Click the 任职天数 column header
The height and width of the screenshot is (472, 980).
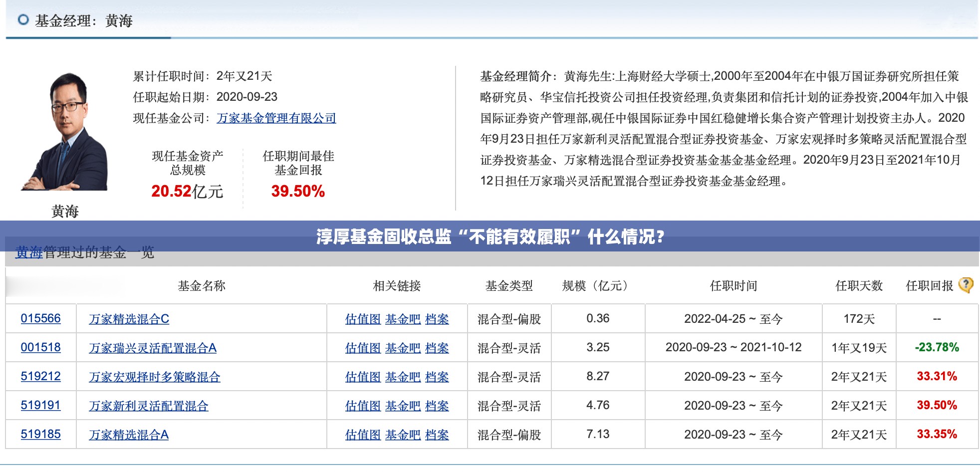pyautogui.click(x=859, y=285)
